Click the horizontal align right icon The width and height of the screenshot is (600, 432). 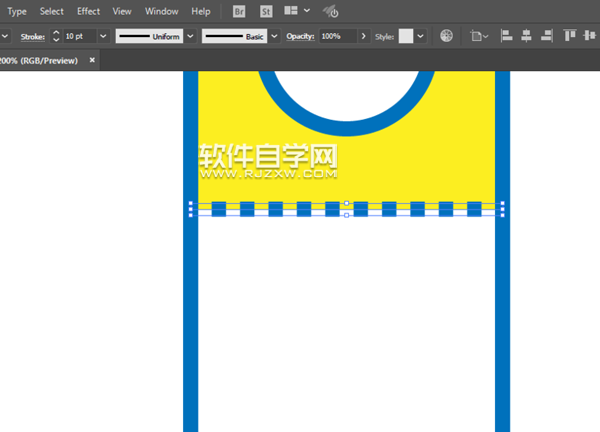click(545, 36)
